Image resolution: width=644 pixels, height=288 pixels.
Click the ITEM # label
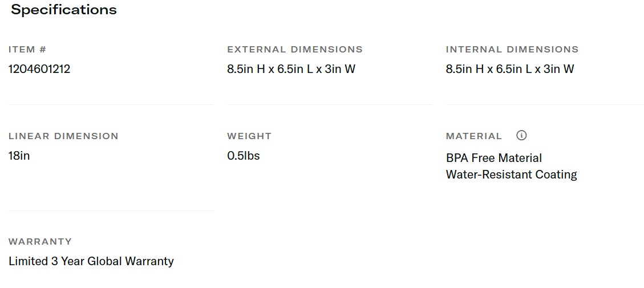click(x=27, y=50)
